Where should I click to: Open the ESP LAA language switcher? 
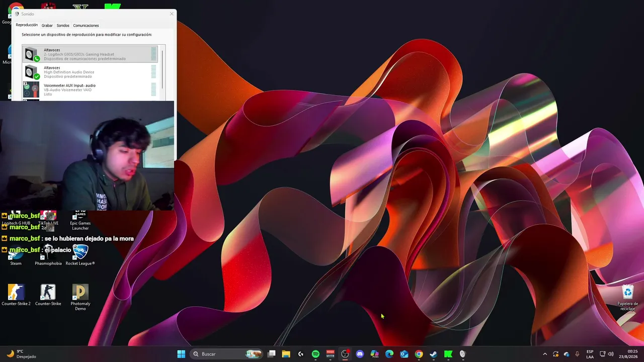pos(590,354)
